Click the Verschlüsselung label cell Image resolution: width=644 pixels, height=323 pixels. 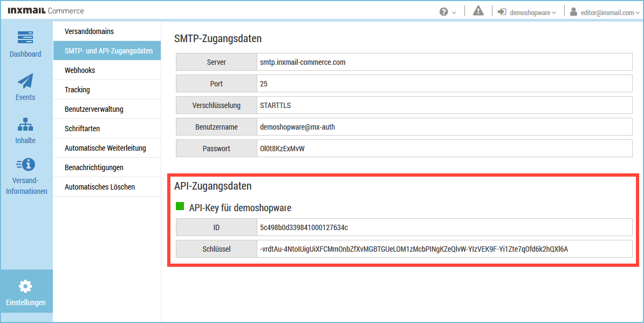[x=216, y=105]
